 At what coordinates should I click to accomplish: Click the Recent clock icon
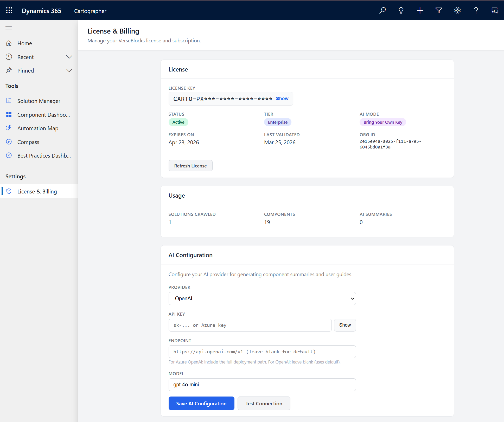[x=9, y=57]
